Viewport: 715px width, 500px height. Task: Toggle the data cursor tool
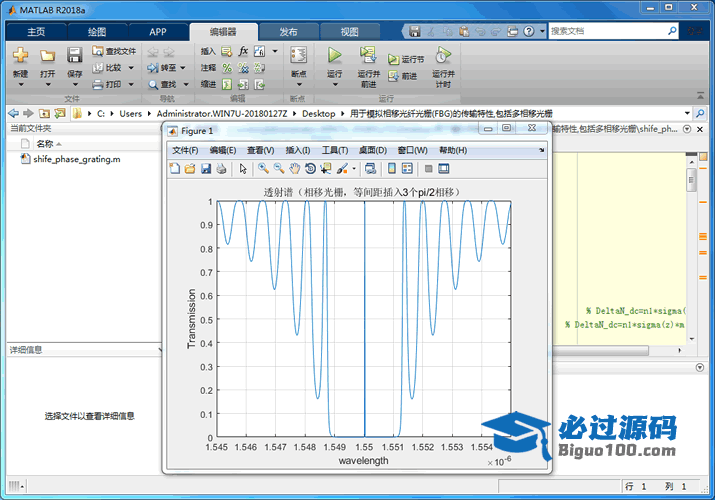point(326,169)
